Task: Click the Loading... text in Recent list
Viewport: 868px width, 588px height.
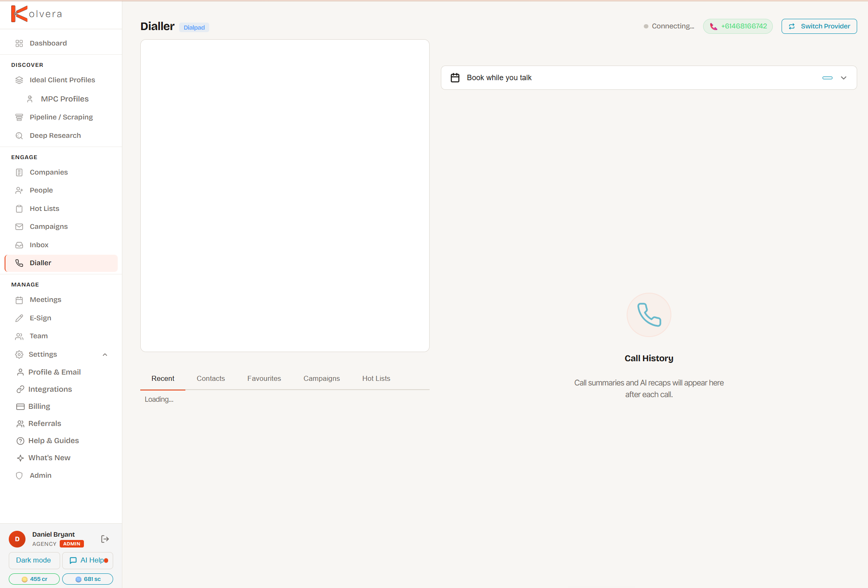Action: (159, 400)
